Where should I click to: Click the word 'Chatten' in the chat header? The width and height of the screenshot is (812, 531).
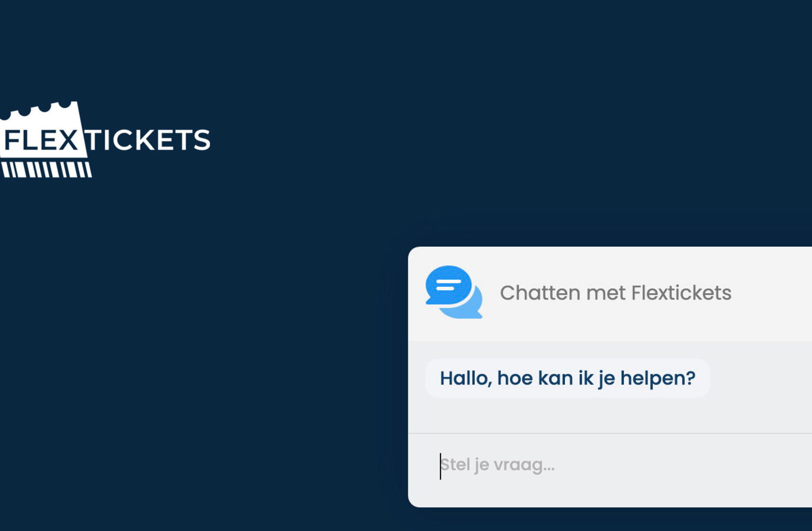[540, 293]
